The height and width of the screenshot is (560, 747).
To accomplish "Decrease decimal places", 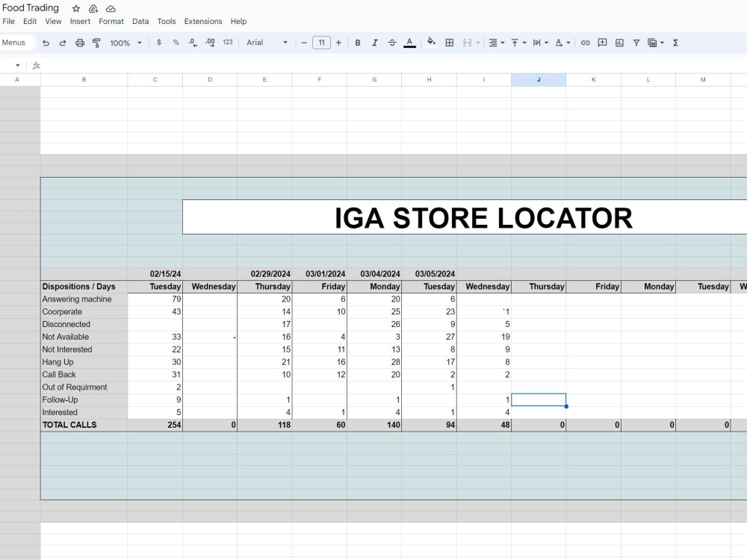I will click(x=193, y=43).
